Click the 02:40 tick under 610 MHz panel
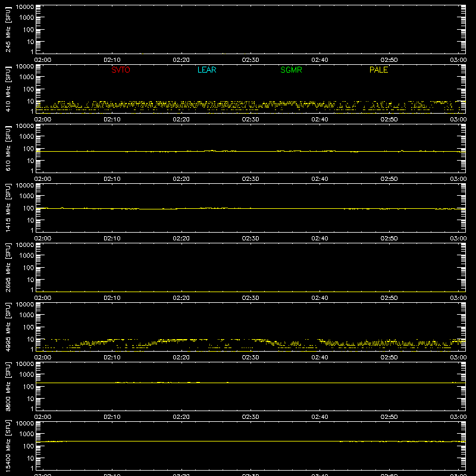Viewport: 476px width, 476px height. (320, 179)
